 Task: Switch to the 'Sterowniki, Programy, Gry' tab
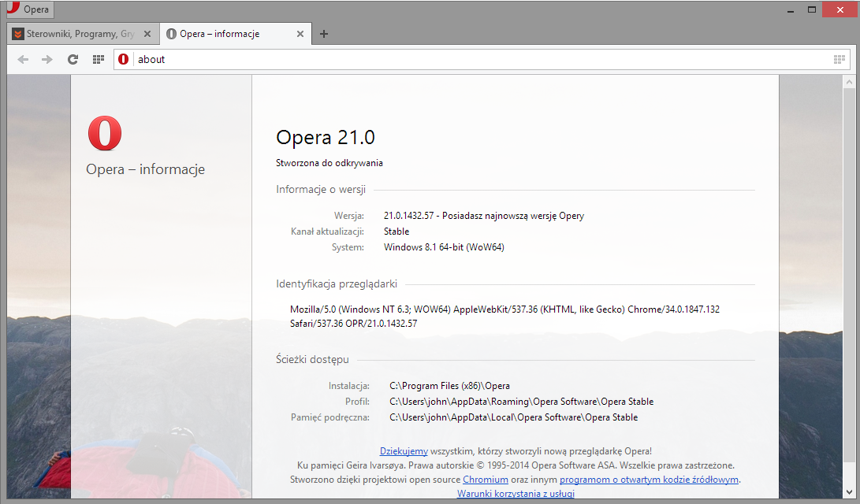click(x=83, y=33)
